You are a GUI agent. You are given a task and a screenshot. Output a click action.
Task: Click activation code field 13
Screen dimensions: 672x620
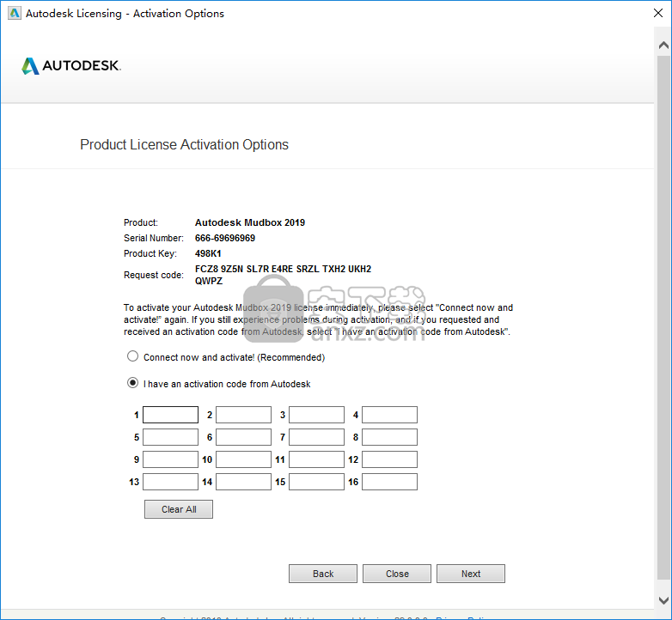coord(170,482)
